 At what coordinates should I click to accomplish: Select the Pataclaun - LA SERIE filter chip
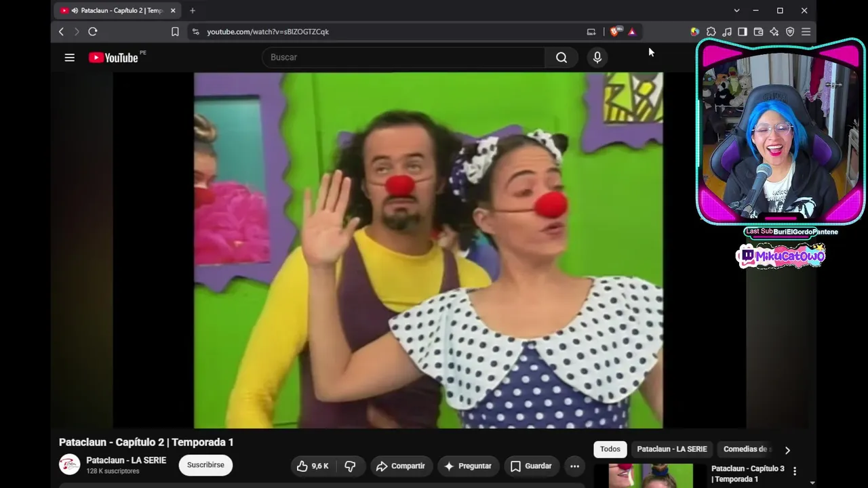point(671,449)
